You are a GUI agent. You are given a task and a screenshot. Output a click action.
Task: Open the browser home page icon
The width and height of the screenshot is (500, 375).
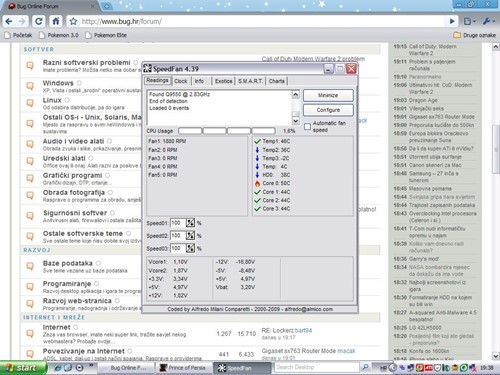click(x=56, y=22)
